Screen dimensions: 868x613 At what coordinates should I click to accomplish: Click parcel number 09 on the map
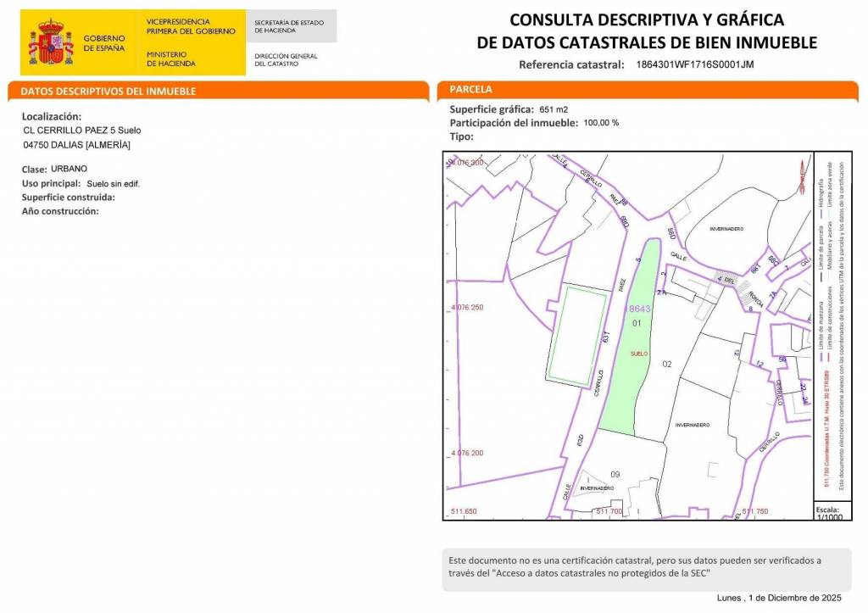tap(615, 474)
